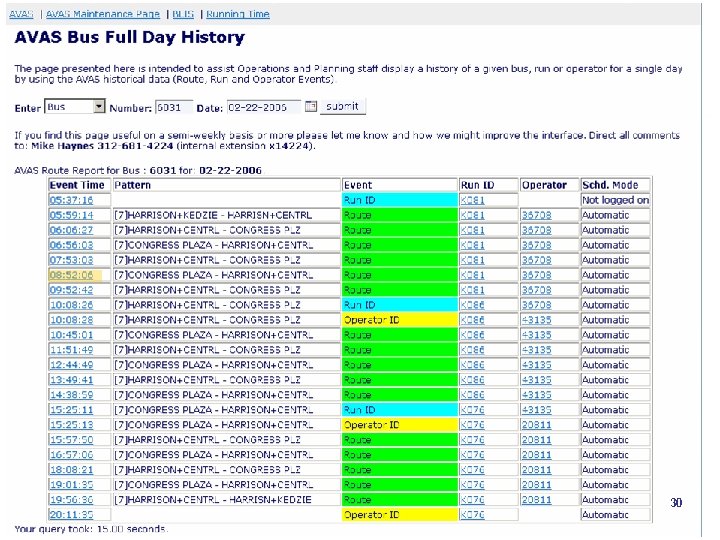Open Run ID K086 in the 10:08:26 row
Image resolution: width=720 pixels, height=540 pixels.
(472, 305)
